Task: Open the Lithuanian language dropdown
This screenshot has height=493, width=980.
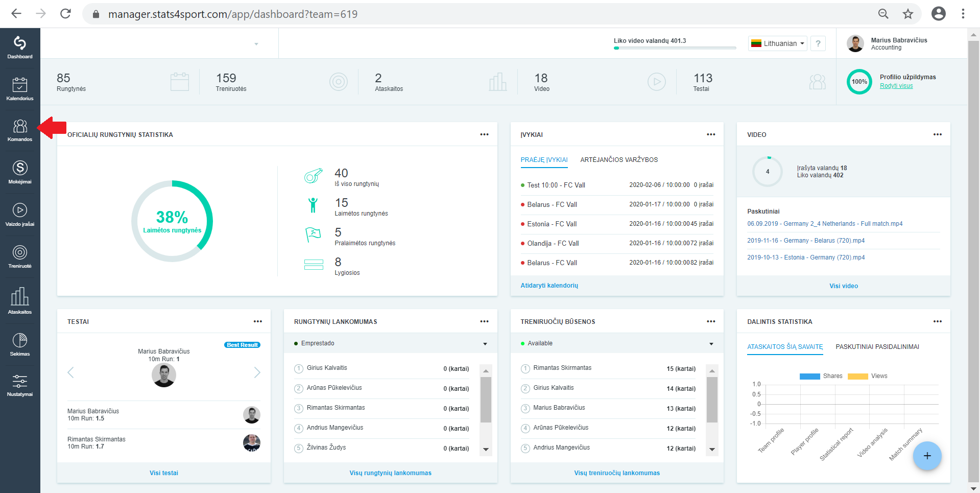Action: click(x=777, y=43)
